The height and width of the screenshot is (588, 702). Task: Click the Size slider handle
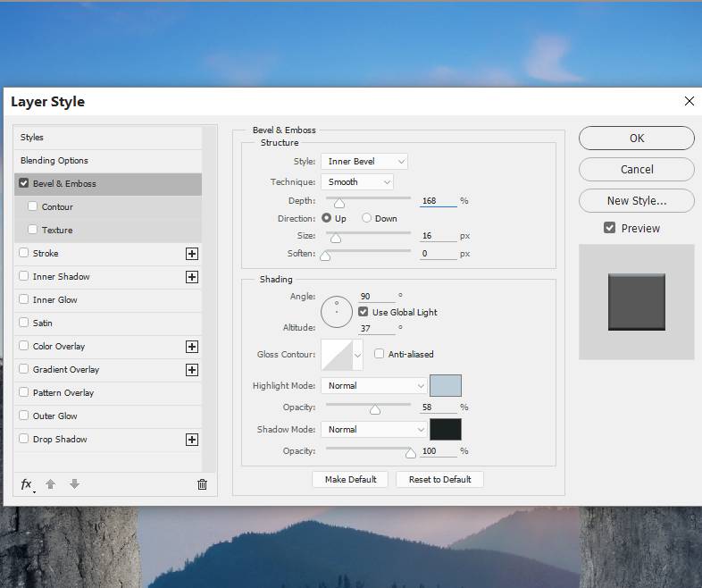click(x=336, y=239)
